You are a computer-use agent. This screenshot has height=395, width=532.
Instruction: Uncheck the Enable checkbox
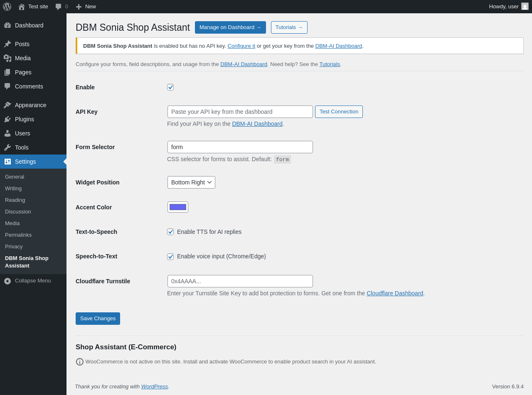click(170, 87)
